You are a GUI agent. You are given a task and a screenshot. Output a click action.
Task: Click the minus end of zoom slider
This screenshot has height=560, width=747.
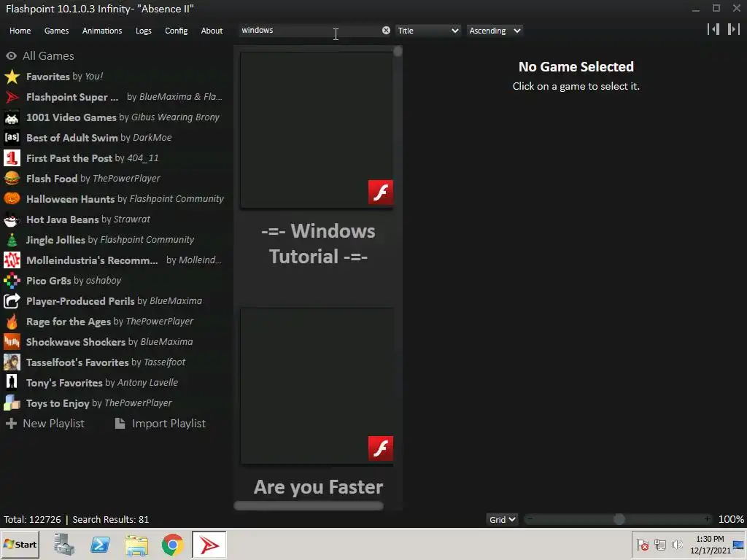click(530, 519)
